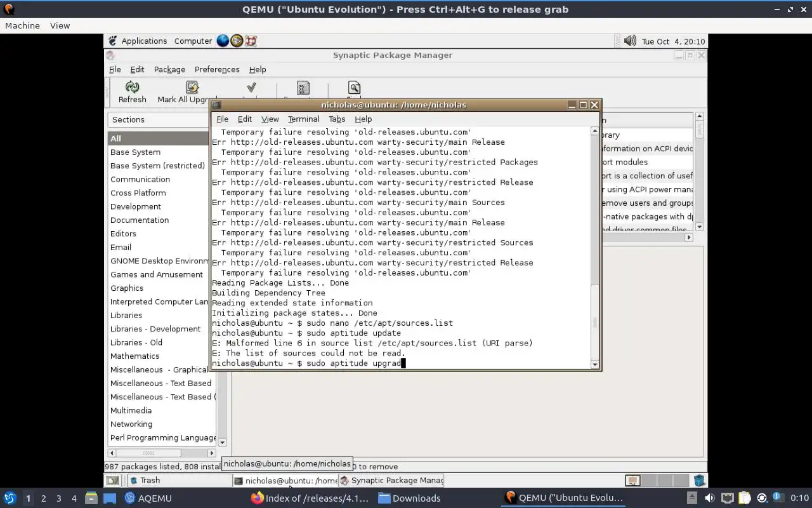
Task: Click the Synaptic task in guest taskbar
Action: click(391, 481)
